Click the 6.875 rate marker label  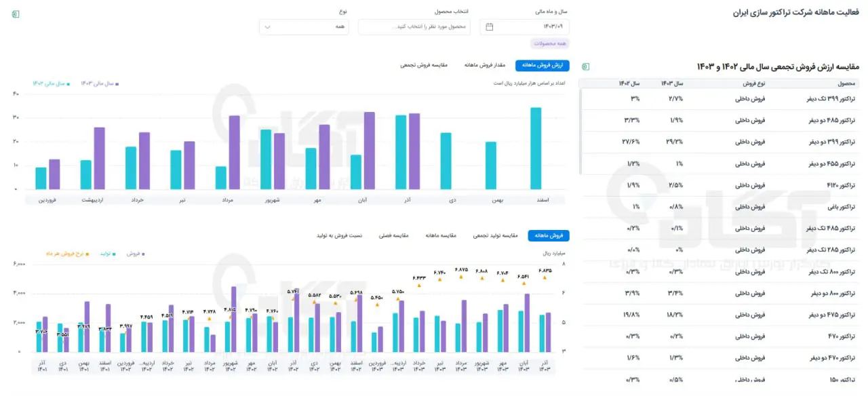coord(462,269)
